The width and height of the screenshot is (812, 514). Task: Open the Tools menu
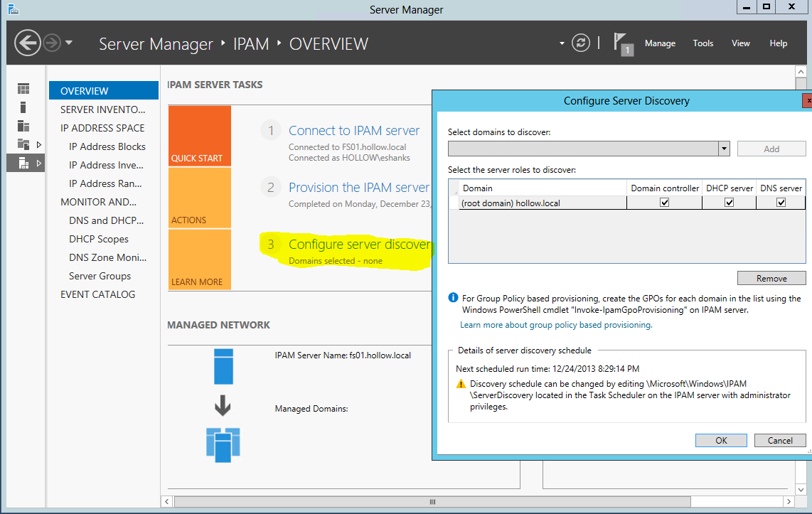703,43
